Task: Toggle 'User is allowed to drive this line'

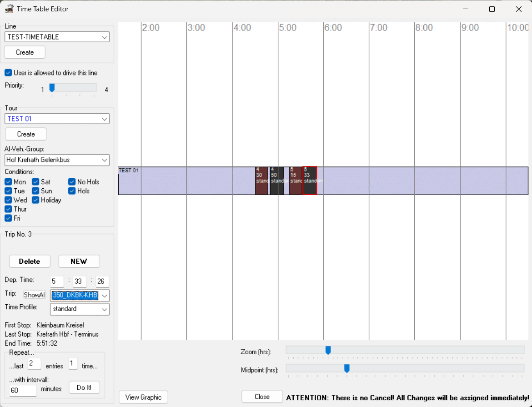Action: [x=8, y=73]
